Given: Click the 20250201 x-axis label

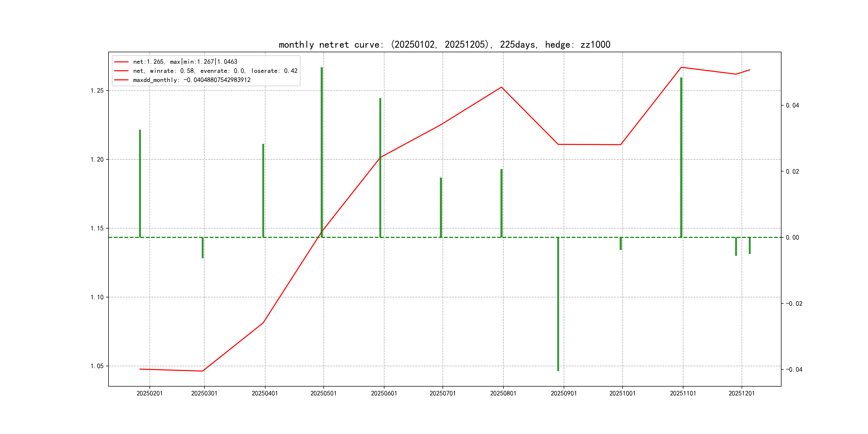Looking at the screenshot, I should click(x=149, y=394).
